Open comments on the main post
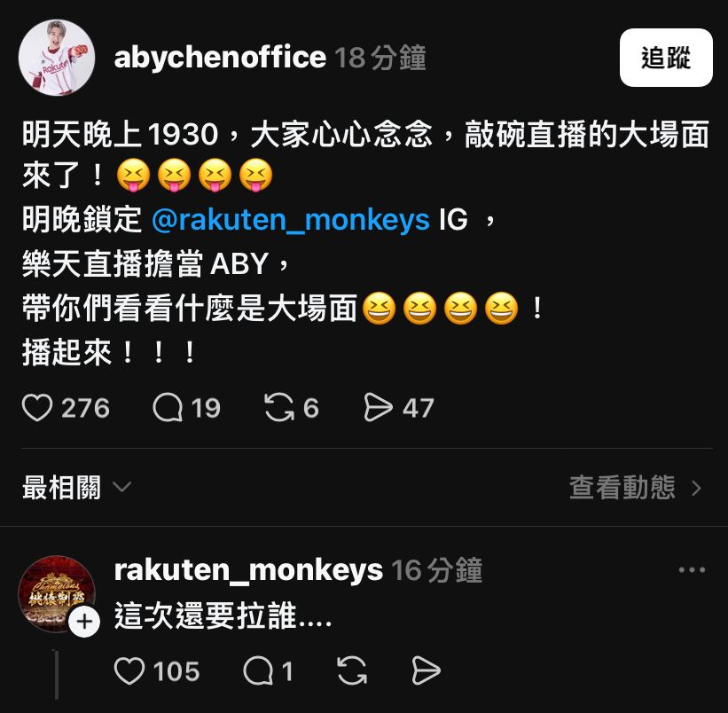 tap(168, 408)
